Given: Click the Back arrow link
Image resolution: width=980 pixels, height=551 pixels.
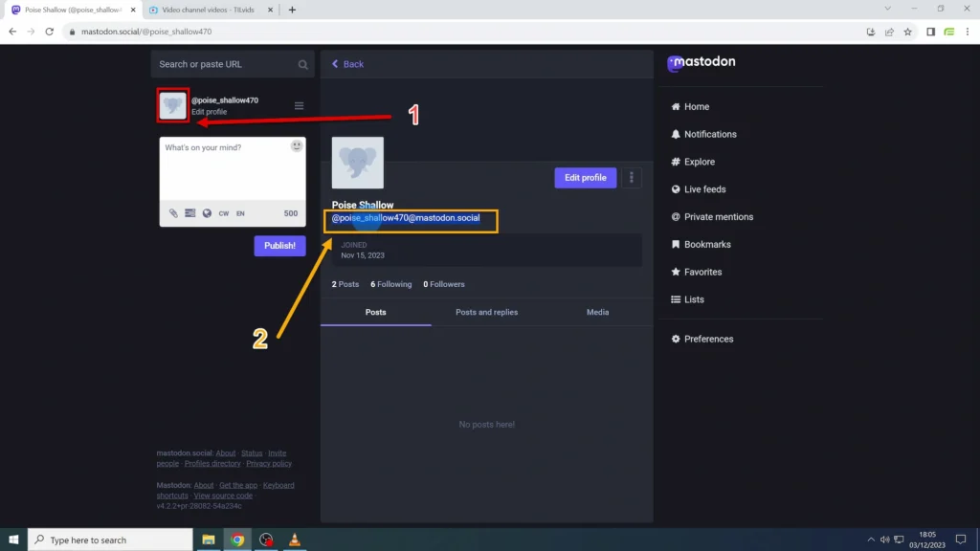Looking at the screenshot, I should [x=347, y=64].
